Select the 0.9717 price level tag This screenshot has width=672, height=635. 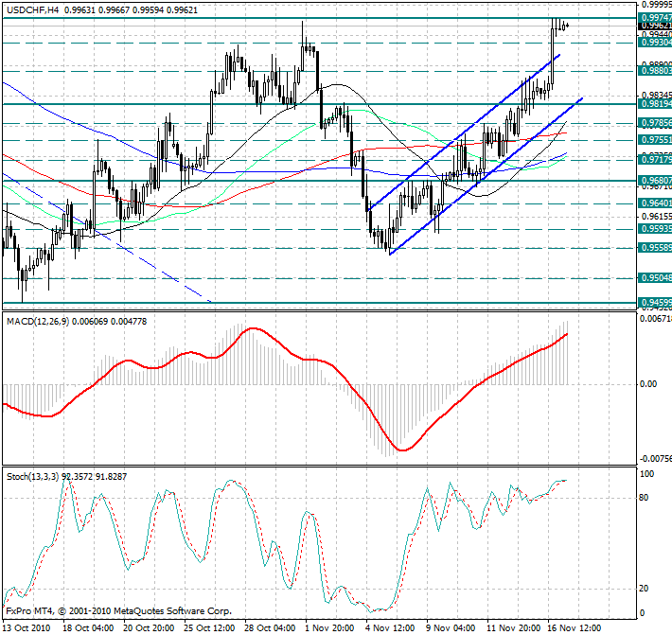click(655, 160)
